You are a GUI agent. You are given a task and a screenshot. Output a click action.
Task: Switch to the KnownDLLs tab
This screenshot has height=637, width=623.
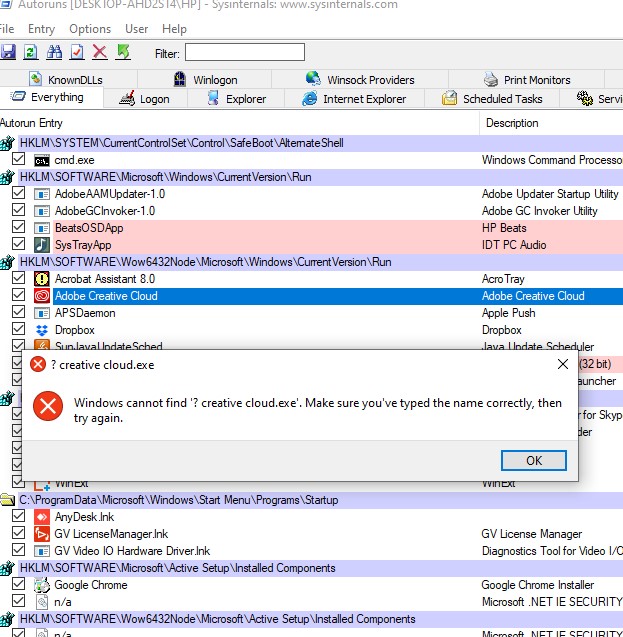click(x=68, y=79)
